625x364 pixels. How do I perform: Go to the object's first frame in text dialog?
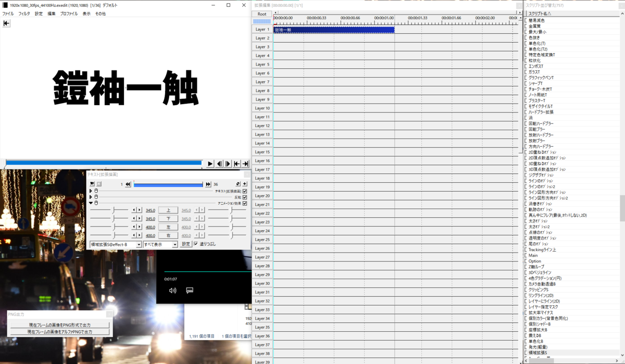pos(128,184)
